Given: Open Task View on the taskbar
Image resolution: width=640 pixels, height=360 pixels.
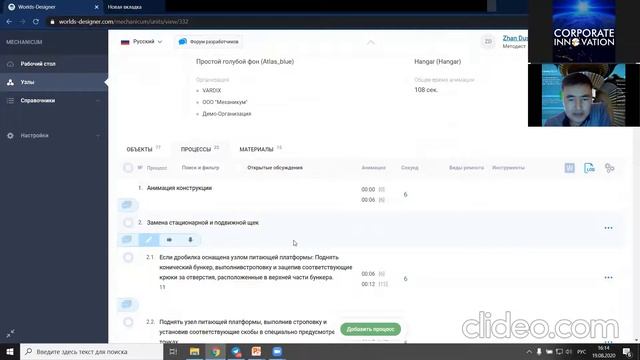Looking at the screenshot, I should (x=173, y=351).
